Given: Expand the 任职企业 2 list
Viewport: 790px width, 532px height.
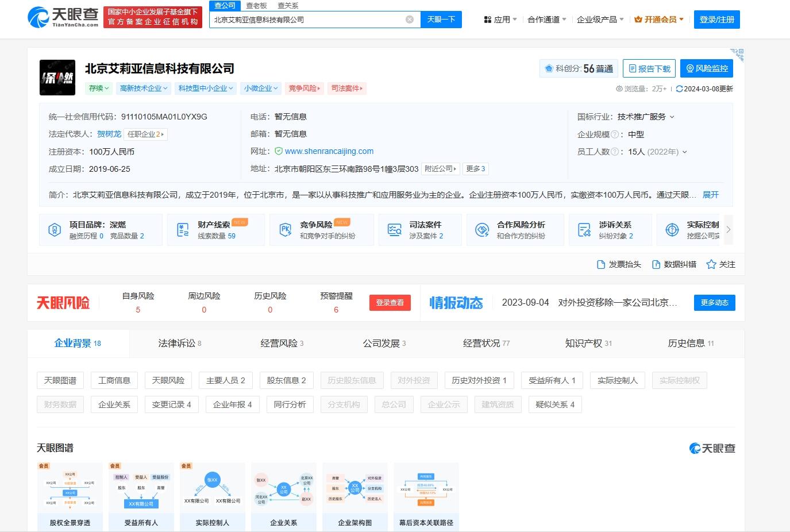Looking at the screenshot, I should 146,134.
